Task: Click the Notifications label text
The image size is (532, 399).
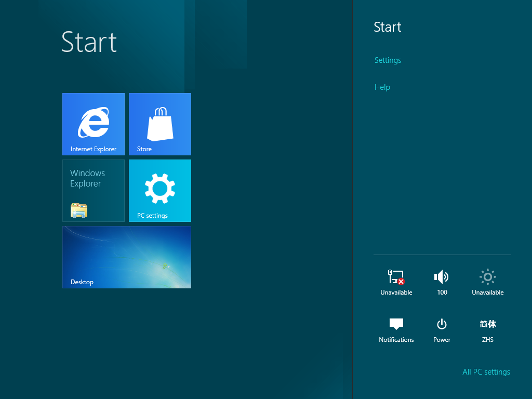Action: [396, 340]
